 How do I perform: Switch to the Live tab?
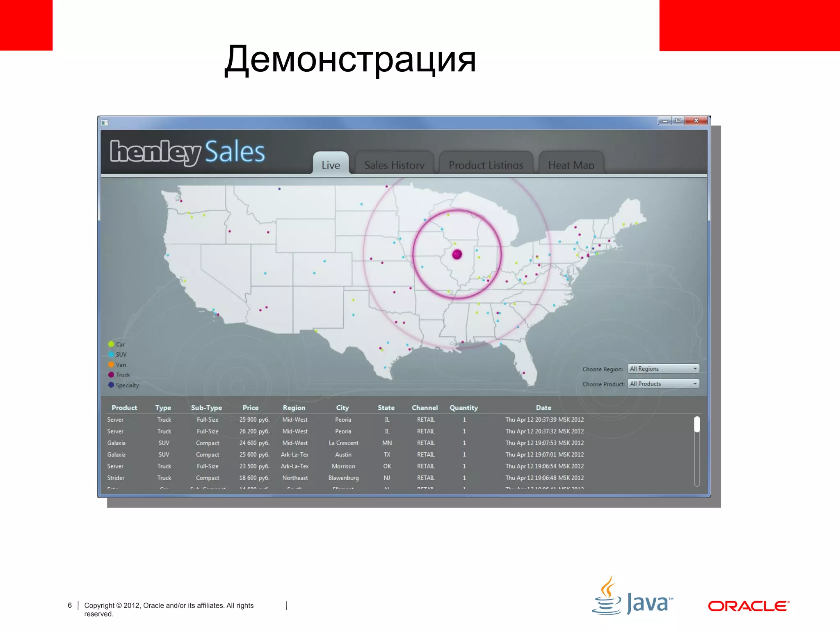pyautogui.click(x=331, y=164)
